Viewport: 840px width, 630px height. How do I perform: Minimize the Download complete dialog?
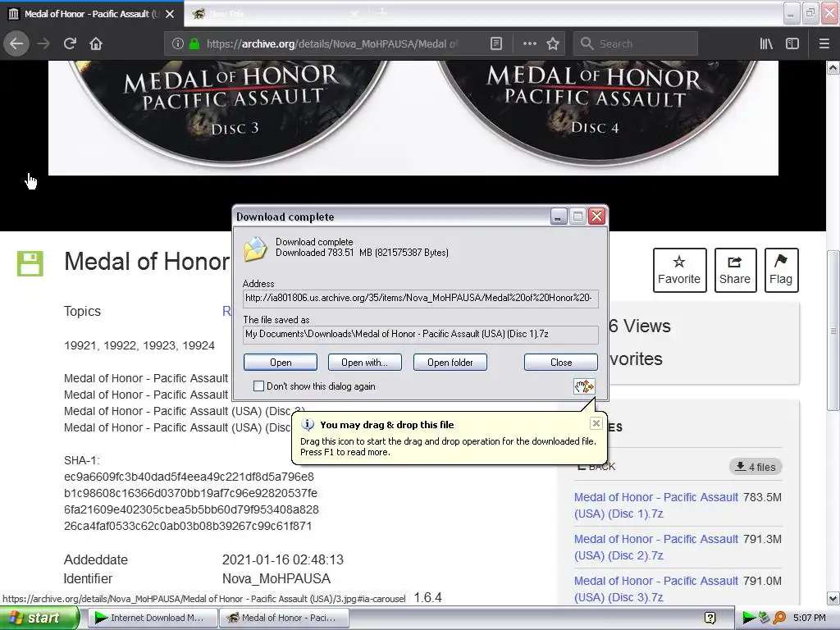pyautogui.click(x=558, y=217)
